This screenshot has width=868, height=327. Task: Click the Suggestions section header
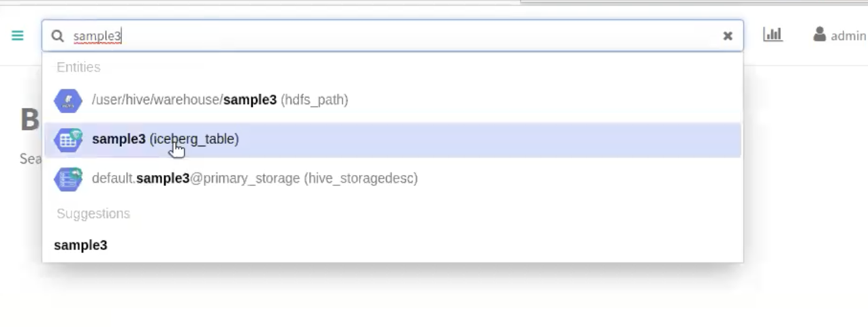93,214
